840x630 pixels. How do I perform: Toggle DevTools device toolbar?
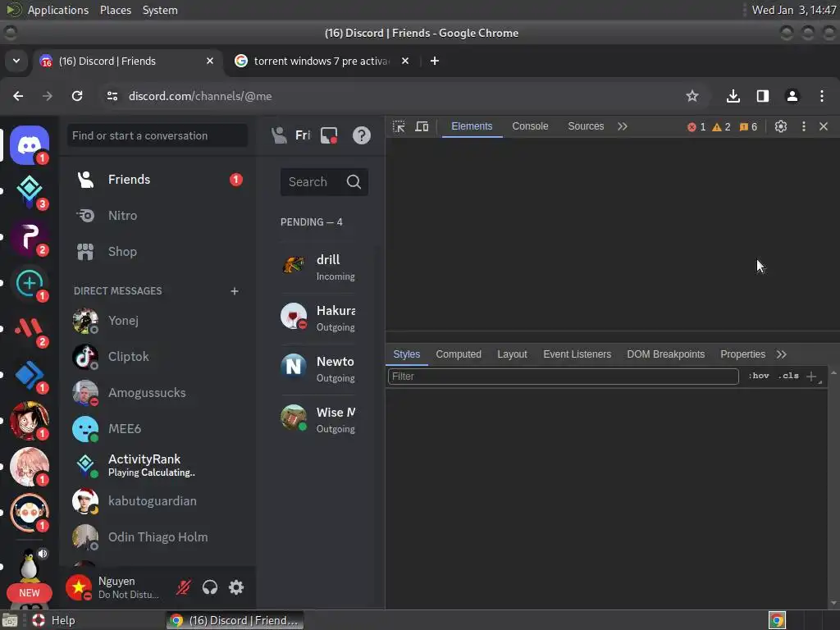pyautogui.click(x=422, y=126)
